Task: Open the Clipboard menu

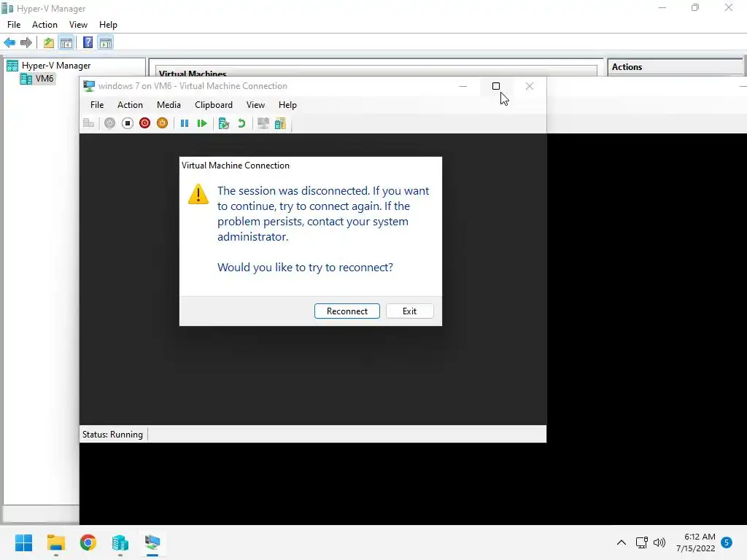Action: point(214,105)
